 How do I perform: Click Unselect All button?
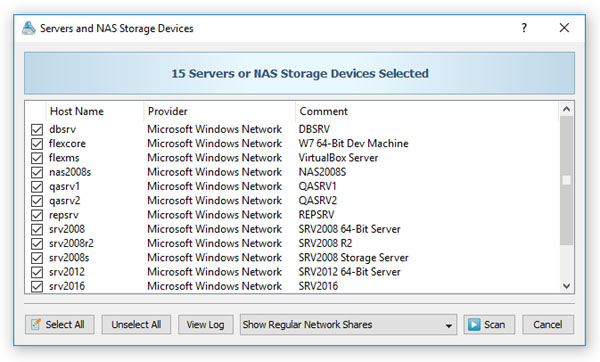[136, 324]
